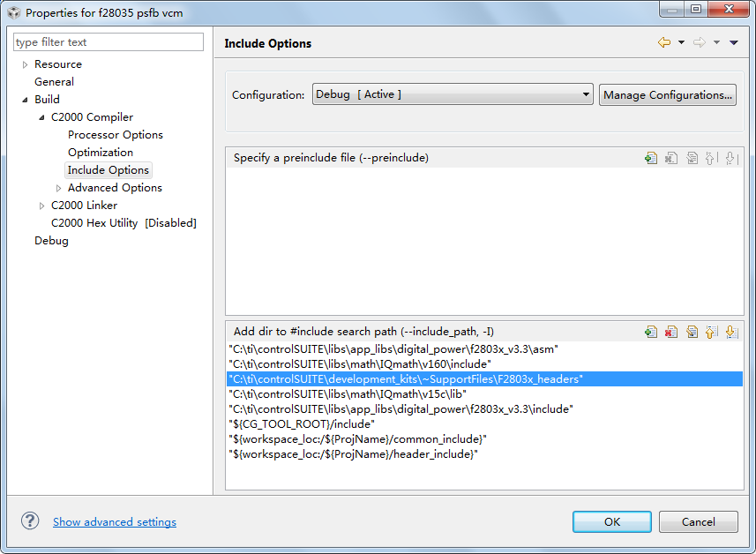Click the filter text input field

[108, 42]
